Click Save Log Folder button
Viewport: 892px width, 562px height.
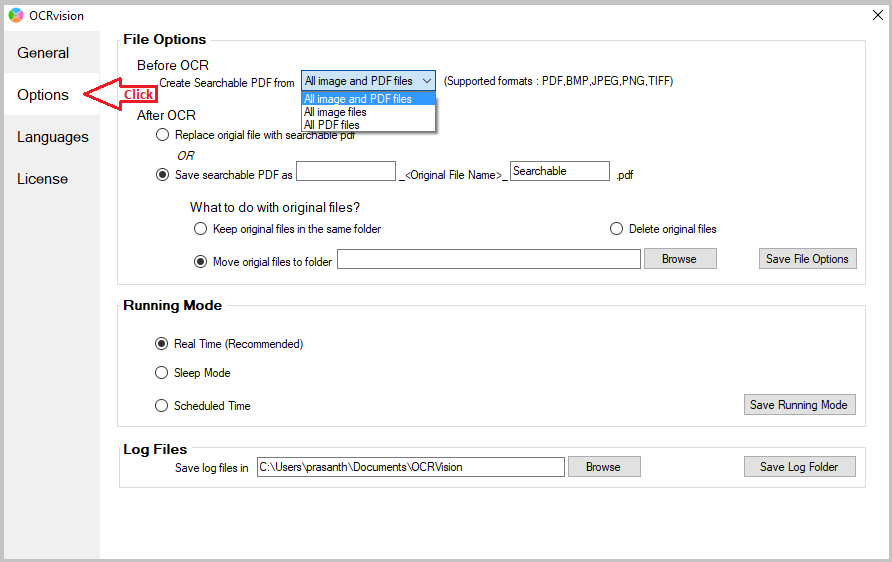tap(799, 467)
